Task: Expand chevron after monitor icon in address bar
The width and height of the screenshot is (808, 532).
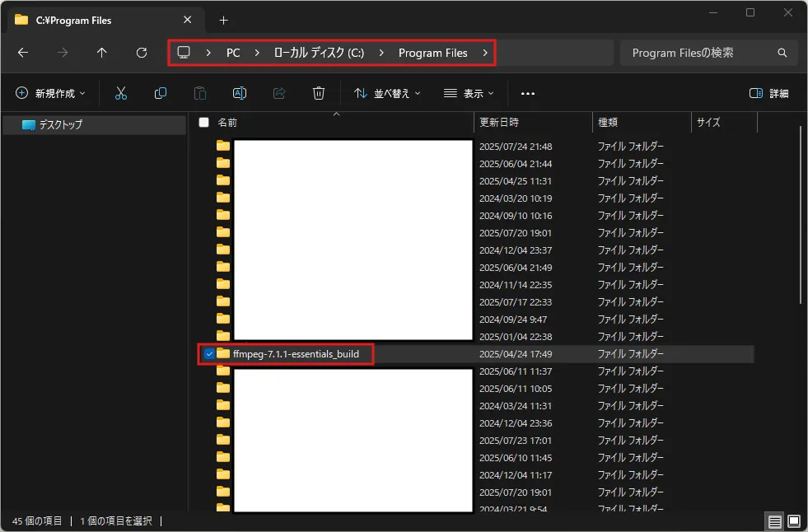Action: tap(208, 53)
